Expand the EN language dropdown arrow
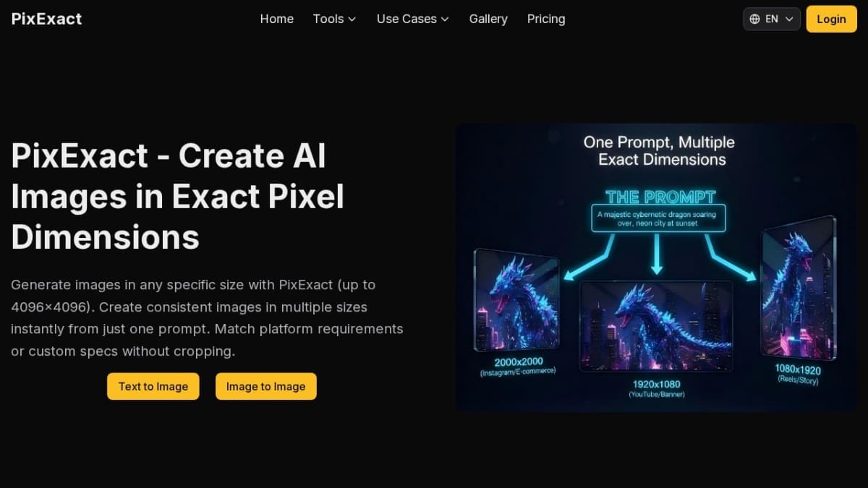This screenshot has height=488, width=868. [789, 20]
